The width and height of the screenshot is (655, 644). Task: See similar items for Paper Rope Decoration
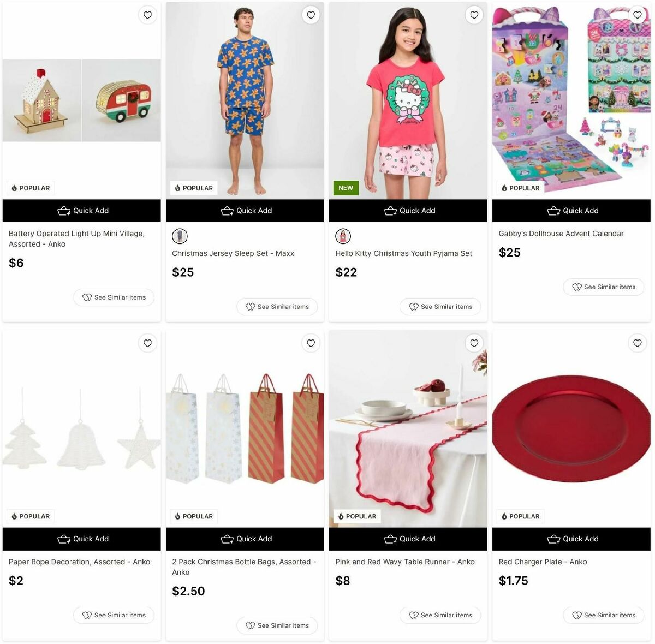click(114, 615)
